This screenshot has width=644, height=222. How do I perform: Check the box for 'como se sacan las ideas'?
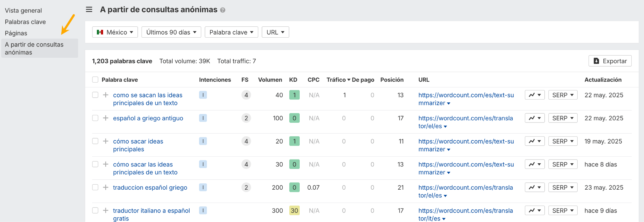pyautogui.click(x=95, y=95)
